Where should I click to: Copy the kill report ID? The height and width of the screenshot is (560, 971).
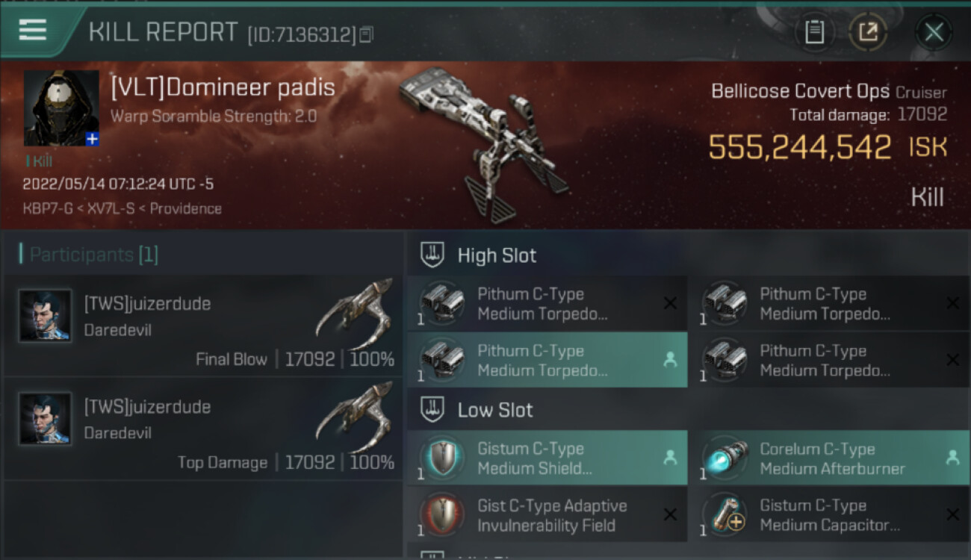click(x=366, y=34)
